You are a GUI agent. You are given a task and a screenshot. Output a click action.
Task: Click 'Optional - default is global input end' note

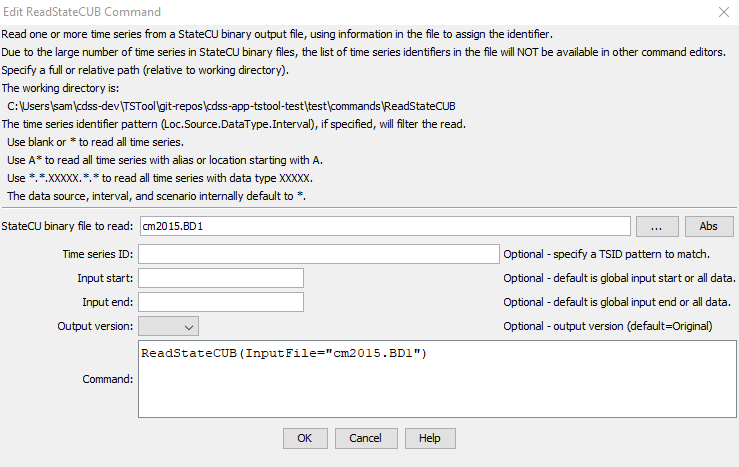point(617,302)
